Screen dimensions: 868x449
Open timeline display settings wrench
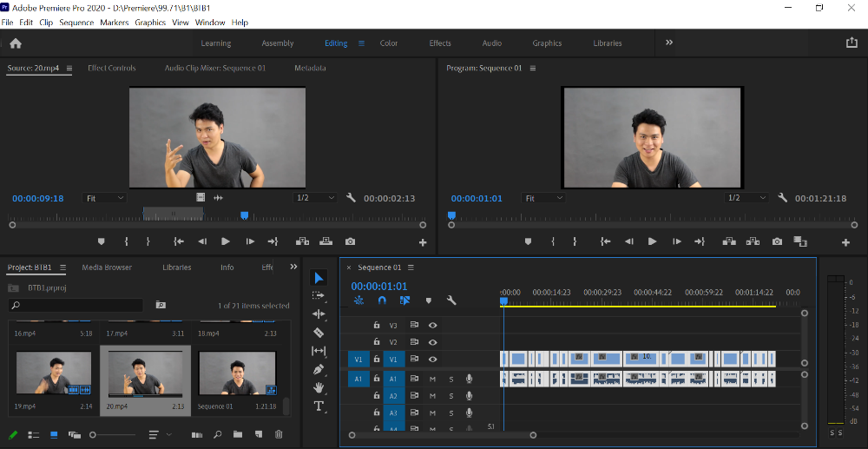(451, 300)
